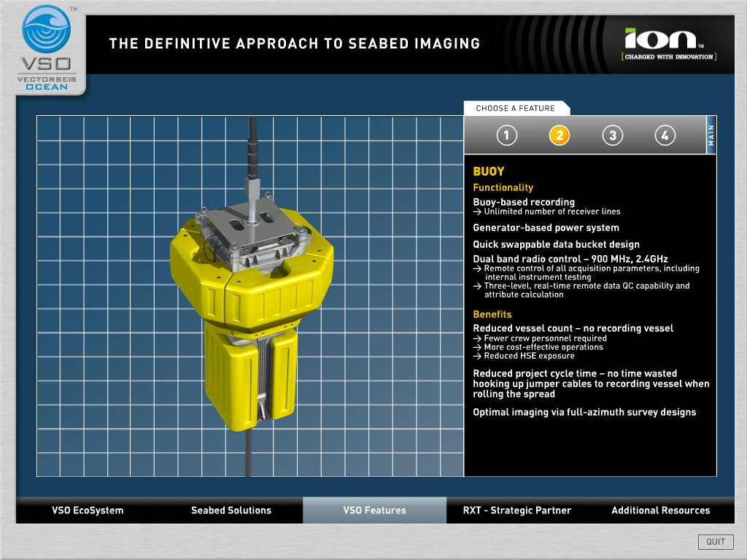This screenshot has width=747, height=560.
Task: Open the VSO EcoSystem section
Action: click(x=88, y=510)
